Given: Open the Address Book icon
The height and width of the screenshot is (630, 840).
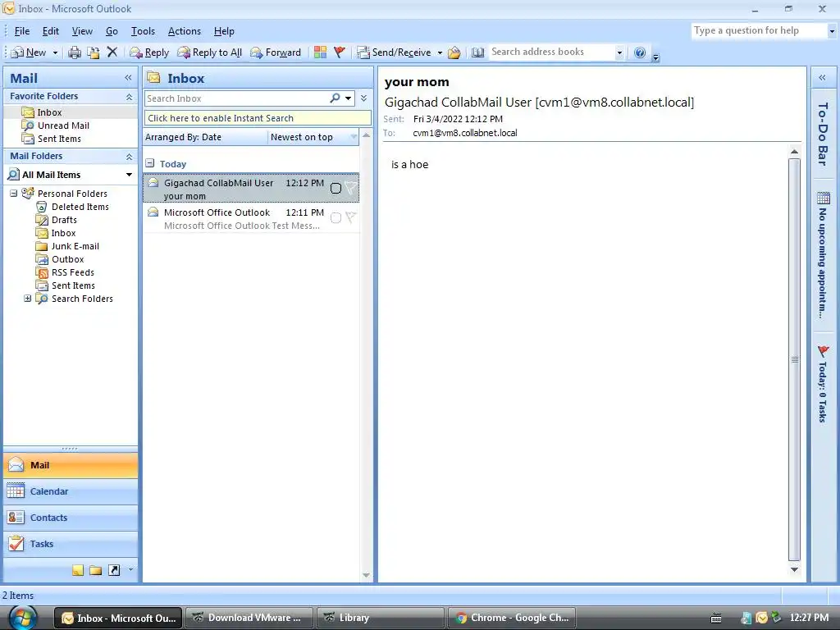Looking at the screenshot, I should click(478, 52).
